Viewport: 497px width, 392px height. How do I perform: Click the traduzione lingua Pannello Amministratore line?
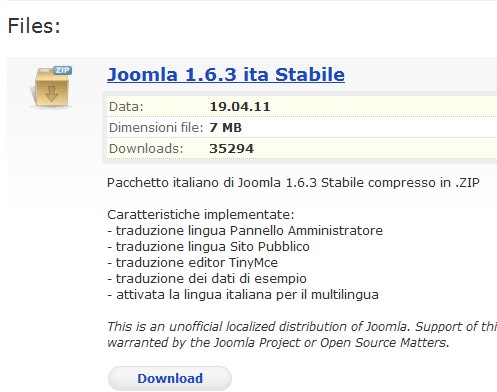click(x=245, y=230)
